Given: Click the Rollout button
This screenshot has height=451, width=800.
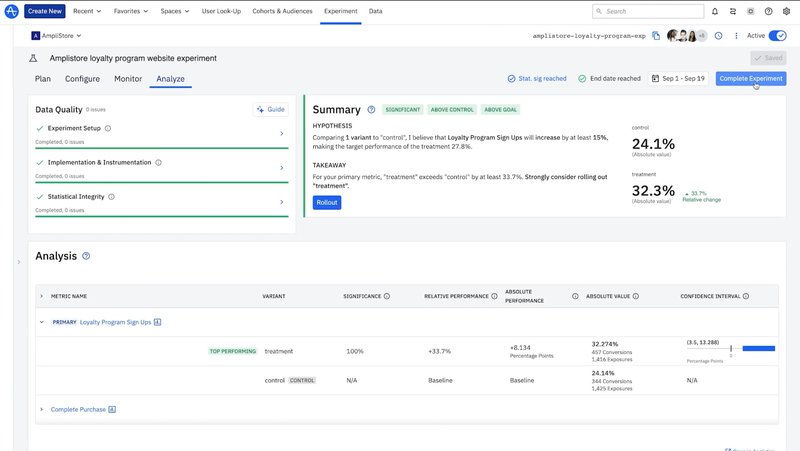Looking at the screenshot, I should point(326,202).
